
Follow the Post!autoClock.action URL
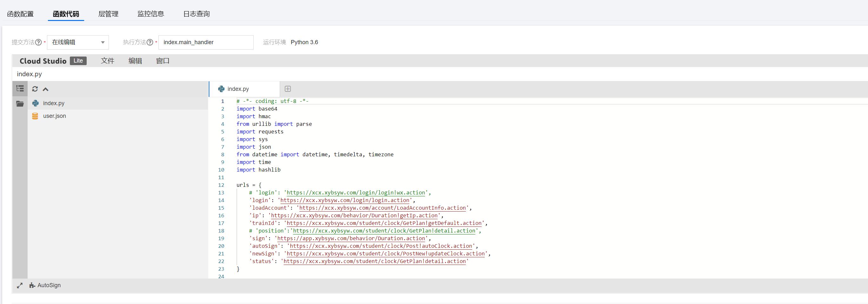tap(381, 246)
